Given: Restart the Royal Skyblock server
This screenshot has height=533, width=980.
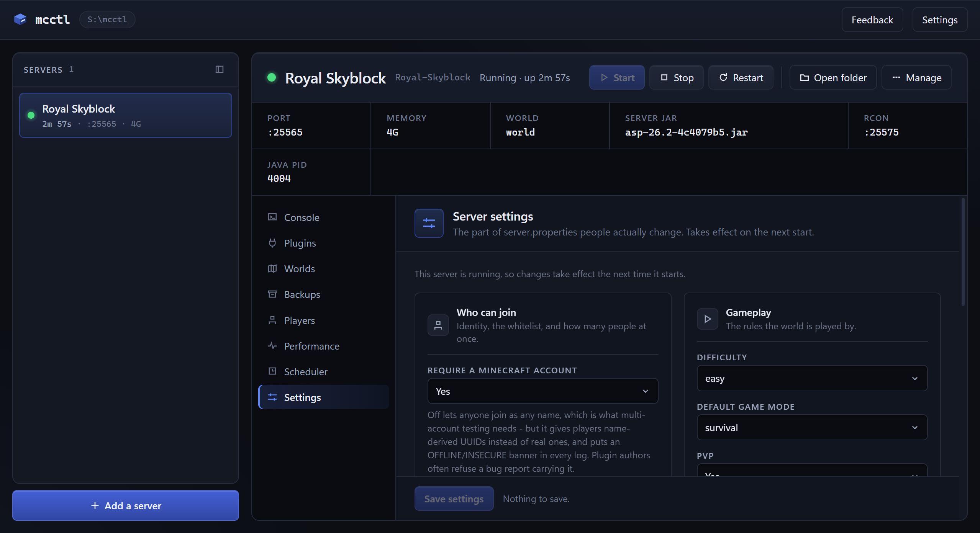Looking at the screenshot, I should coord(741,78).
